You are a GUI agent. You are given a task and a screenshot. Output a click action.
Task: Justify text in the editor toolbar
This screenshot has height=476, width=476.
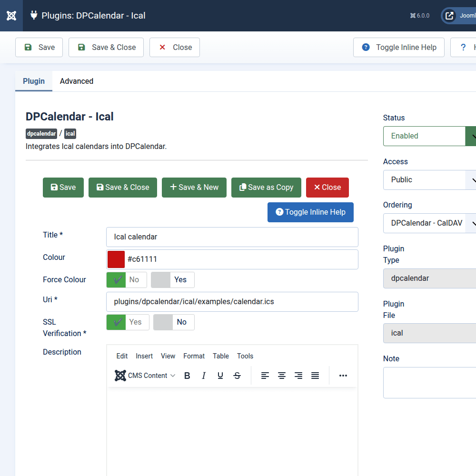click(x=315, y=376)
